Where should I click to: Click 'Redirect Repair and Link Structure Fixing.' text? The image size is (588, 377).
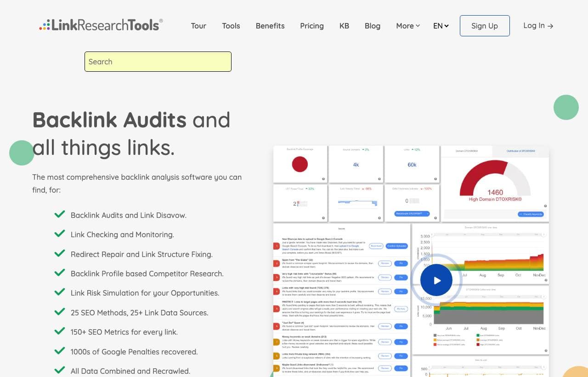141,254
